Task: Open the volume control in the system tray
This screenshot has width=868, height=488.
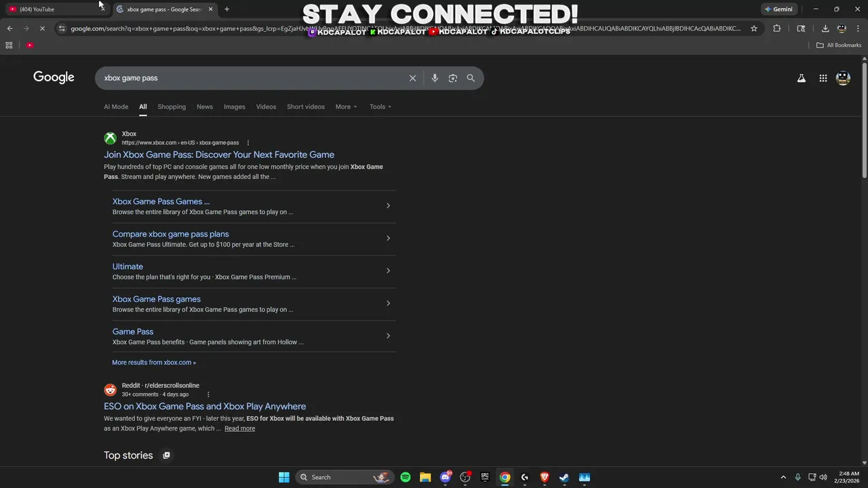Action: click(x=823, y=477)
